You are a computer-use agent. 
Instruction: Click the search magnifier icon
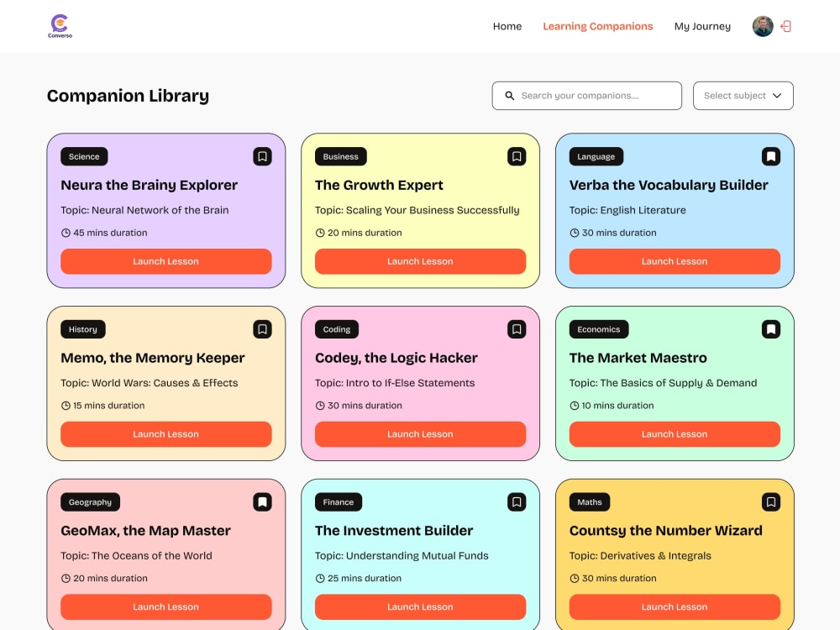click(x=510, y=96)
